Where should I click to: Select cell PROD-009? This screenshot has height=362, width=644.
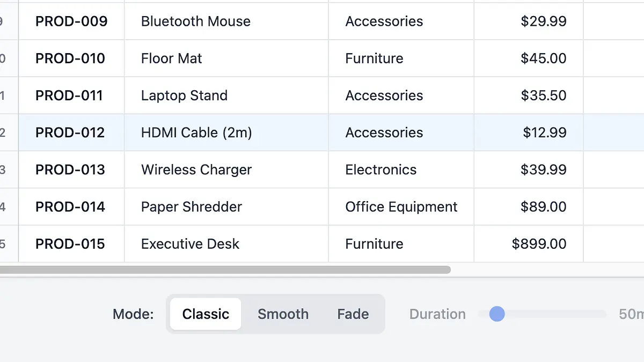(71, 21)
